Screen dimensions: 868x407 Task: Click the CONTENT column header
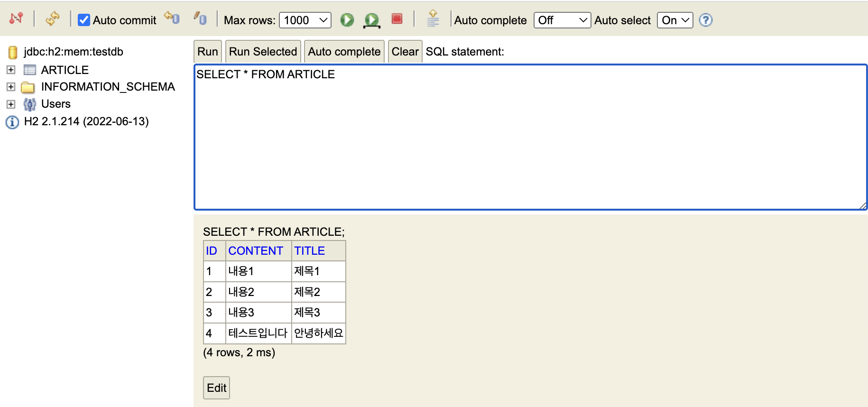(x=258, y=251)
